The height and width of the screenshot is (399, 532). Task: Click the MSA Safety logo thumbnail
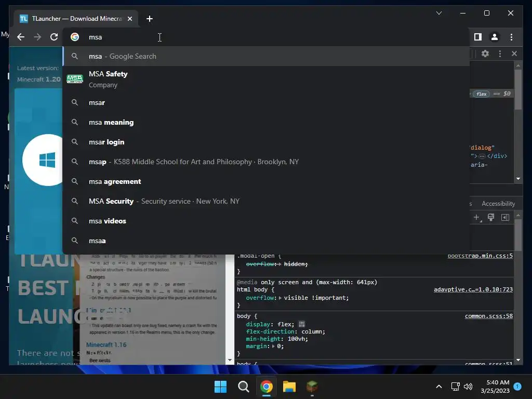pos(75,79)
